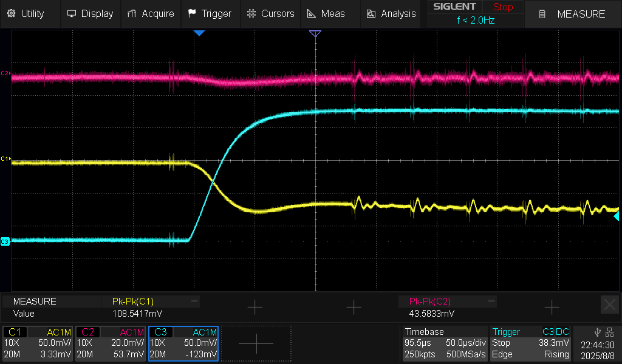Toggle the yellow C1 channel box

click(38, 343)
